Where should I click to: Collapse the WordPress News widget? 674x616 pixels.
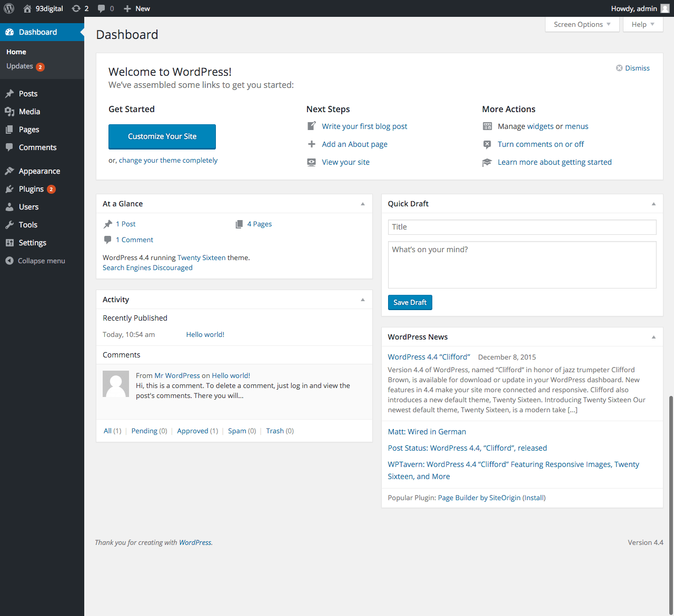[x=653, y=337]
